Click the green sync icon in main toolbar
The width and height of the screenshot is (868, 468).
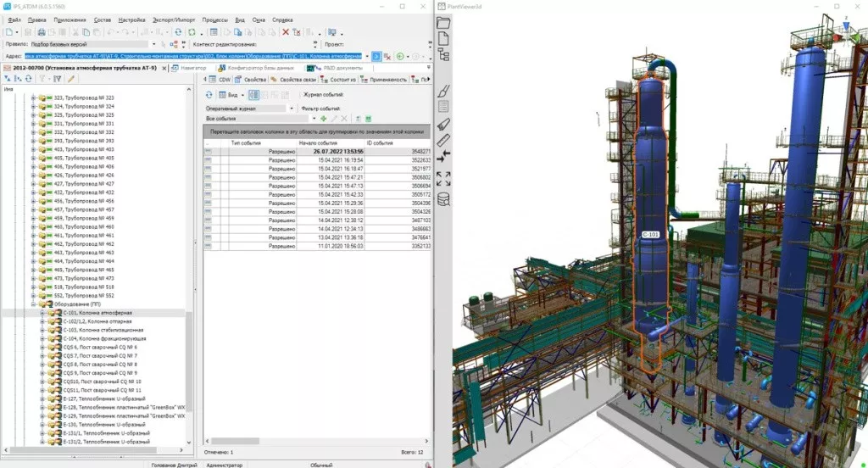(192, 33)
